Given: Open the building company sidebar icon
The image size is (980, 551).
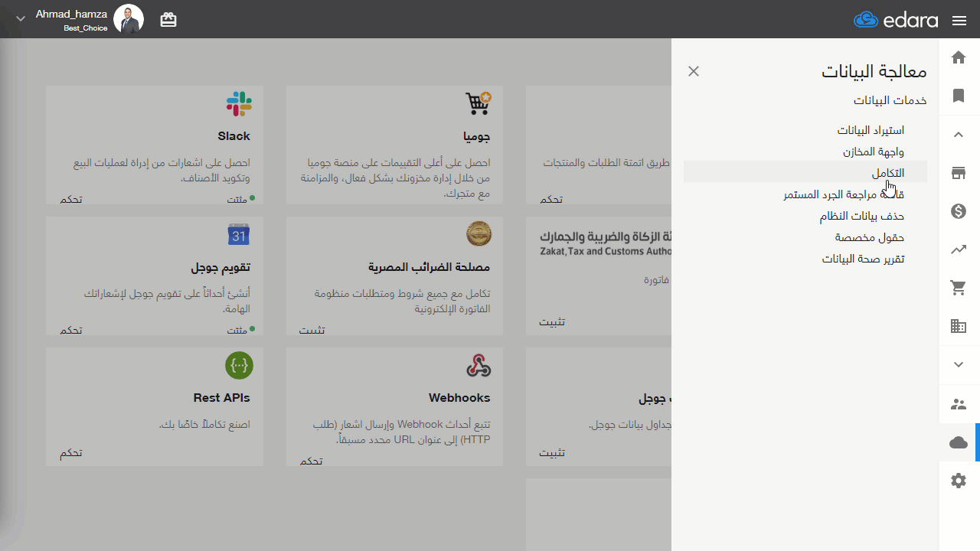Looking at the screenshot, I should coord(959,326).
